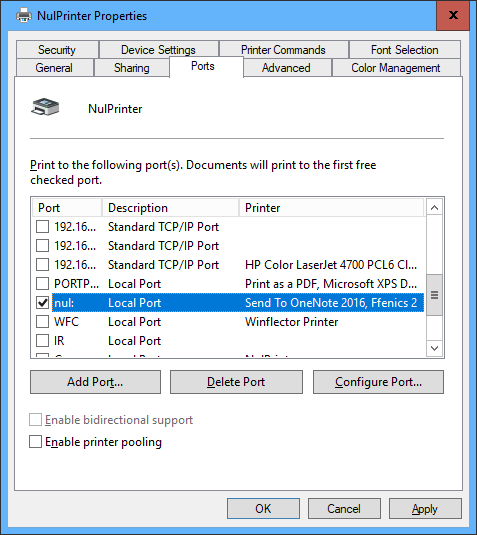Open the Device Settings tab
The image size is (477, 535).
click(158, 50)
